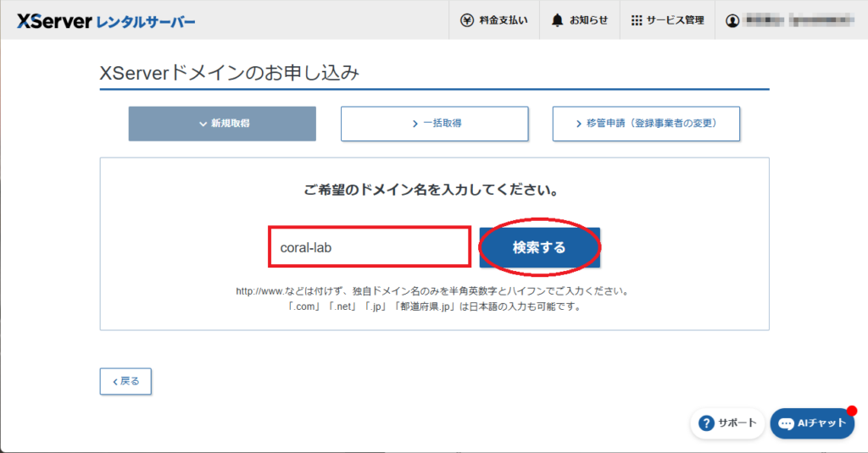Click the hint line mentioning 「.com」「.net」
Viewport: 868px width, 453px height.
(433, 307)
